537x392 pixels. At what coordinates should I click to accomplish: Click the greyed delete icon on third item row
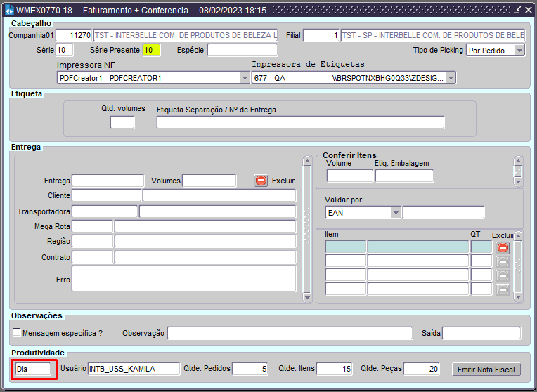click(503, 275)
